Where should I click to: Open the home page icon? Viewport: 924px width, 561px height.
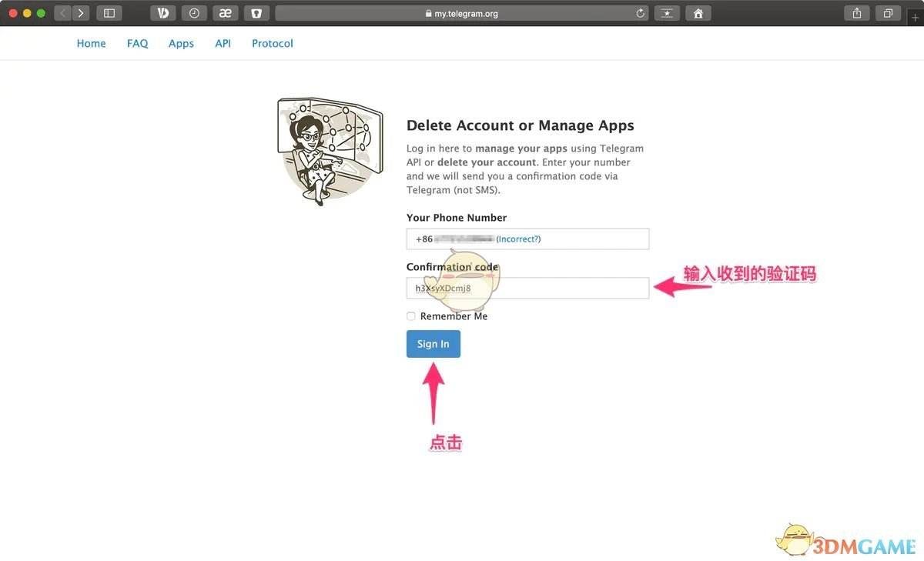click(698, 13)
